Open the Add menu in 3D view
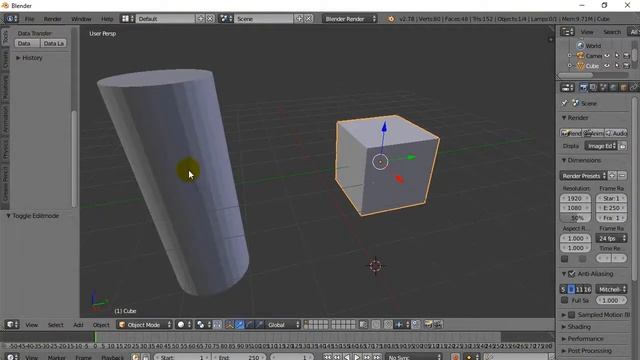The width and height of the screenshot is (640, 360). coord(78,325)
